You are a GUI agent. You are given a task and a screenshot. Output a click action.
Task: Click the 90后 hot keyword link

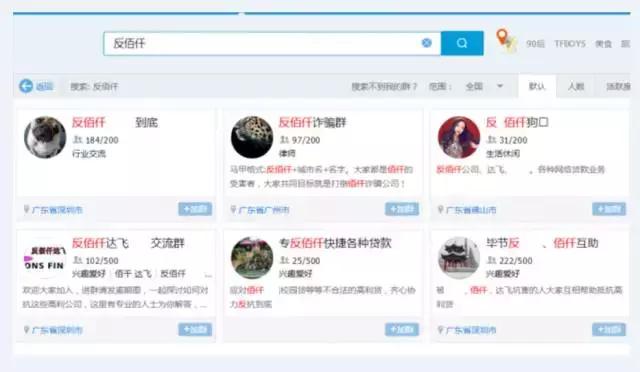[x=535, y=44]
